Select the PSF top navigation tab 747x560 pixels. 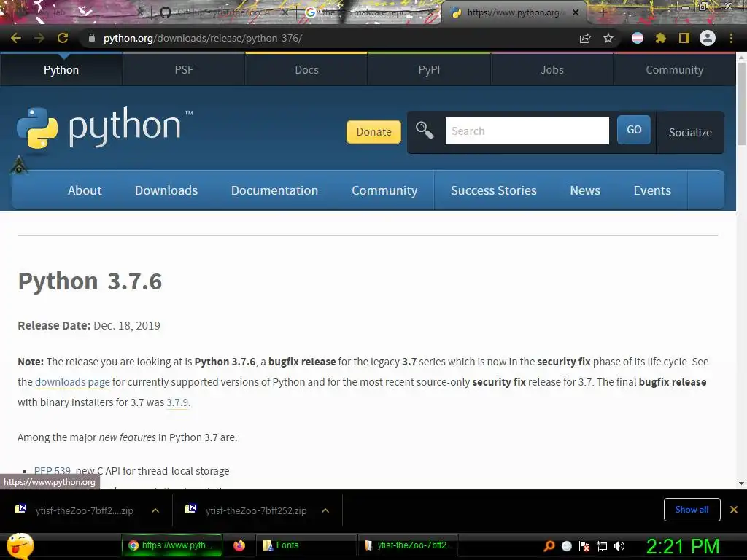click(x=184, y=69)
